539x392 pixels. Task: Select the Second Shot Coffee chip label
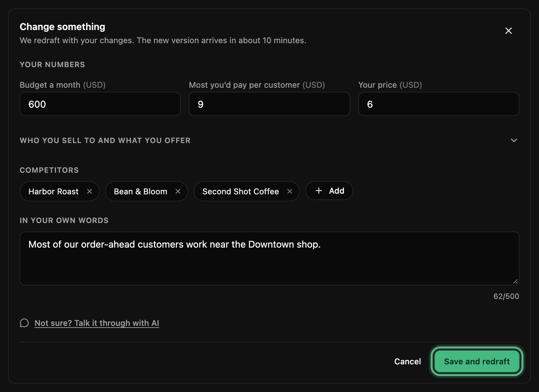coord(240,191)
